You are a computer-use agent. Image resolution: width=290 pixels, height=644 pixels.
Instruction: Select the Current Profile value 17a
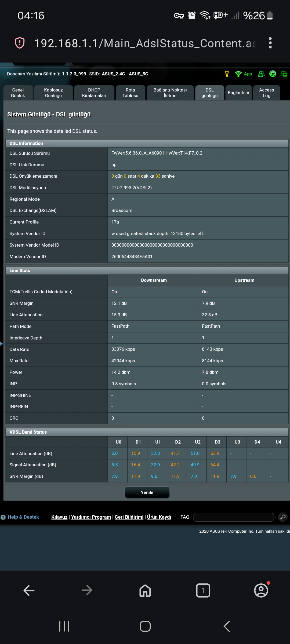pyautogui.click(x=115, y=222)
